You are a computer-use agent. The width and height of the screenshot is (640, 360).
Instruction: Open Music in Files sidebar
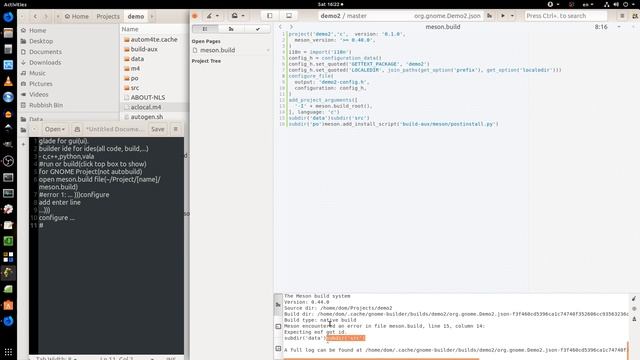pyautogui.click(x=37, y=73)
